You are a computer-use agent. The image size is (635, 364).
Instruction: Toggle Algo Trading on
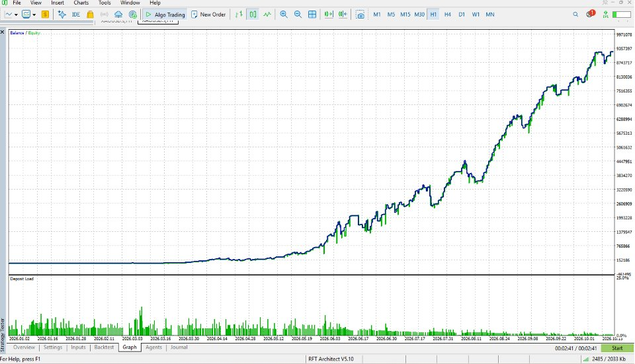click(165, 15)
